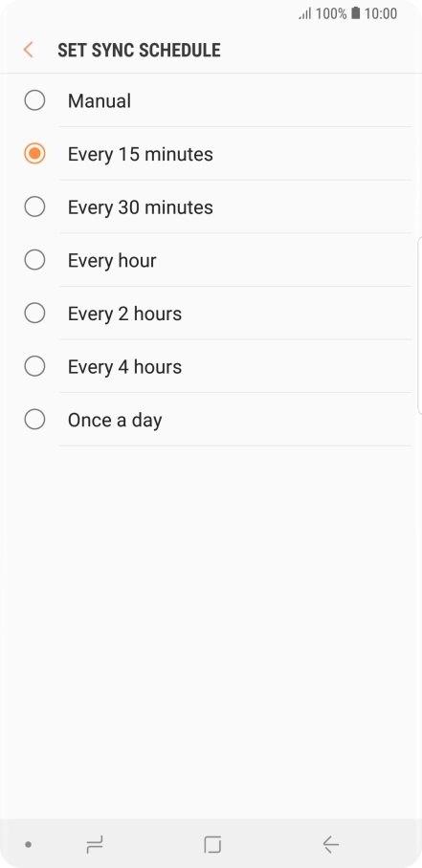Viewport: 422px width, 868px height.
Task: Tap the small dot in navigation bar
Action: pyautogui.click(x=29, y=845)
